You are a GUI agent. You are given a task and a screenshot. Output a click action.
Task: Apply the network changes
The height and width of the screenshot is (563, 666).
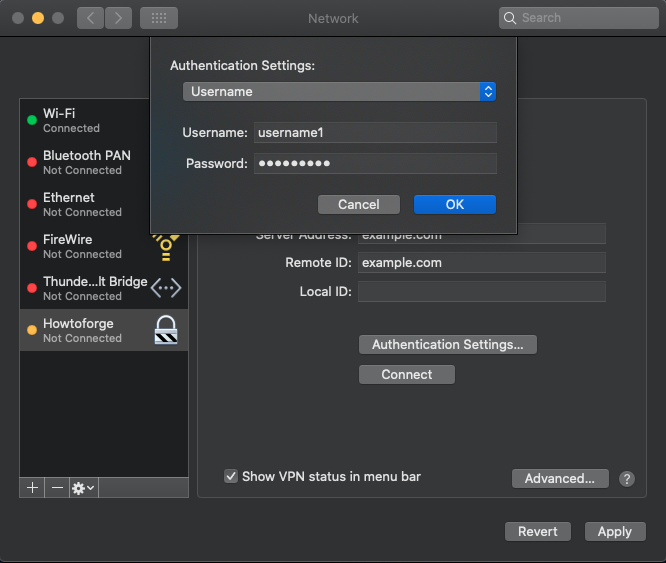point(615,532)
